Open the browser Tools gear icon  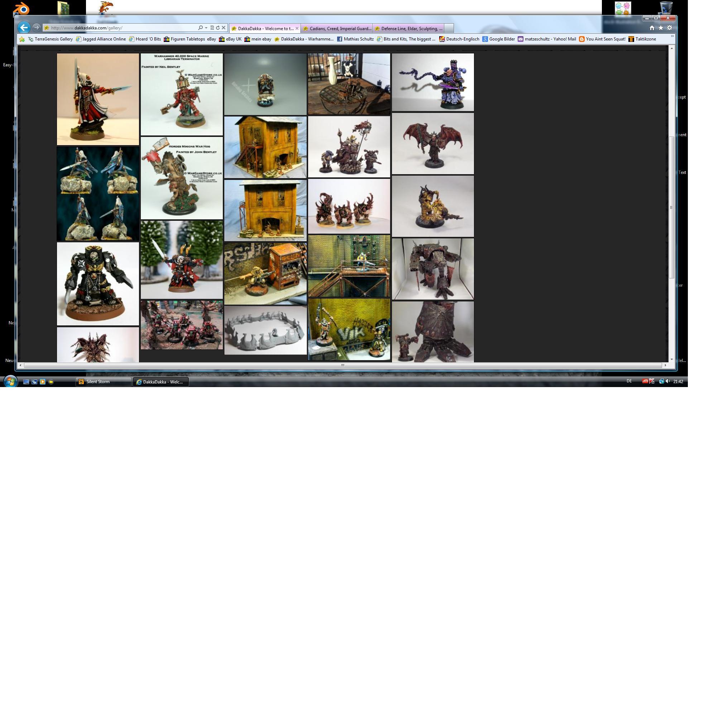pos(670,28)
